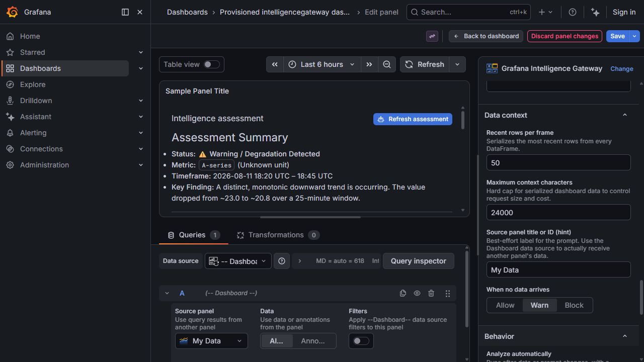Image resolution: width=644 pixels, height=362 pixels.
Task: Hide query A response with eye icon
Action: click(x=417, y=293)
